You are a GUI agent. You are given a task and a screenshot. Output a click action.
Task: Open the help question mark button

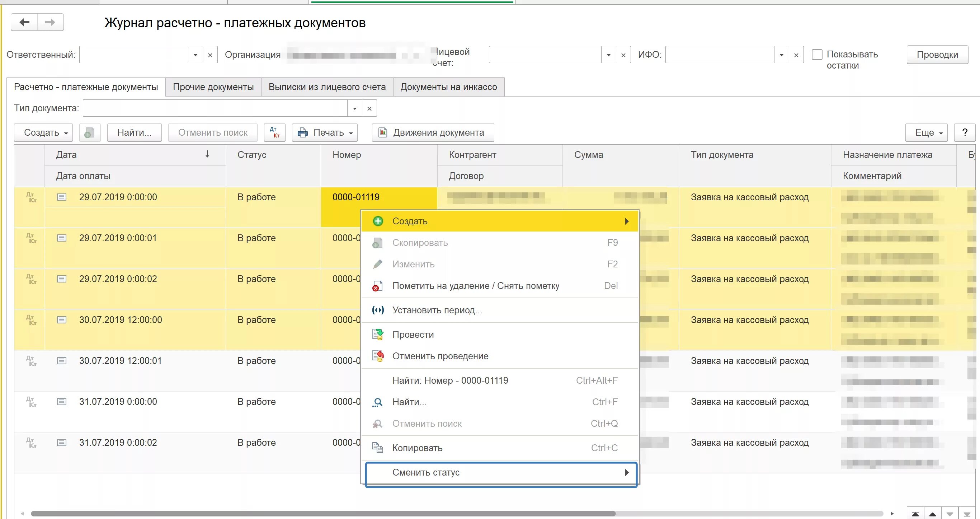point(965,132)
